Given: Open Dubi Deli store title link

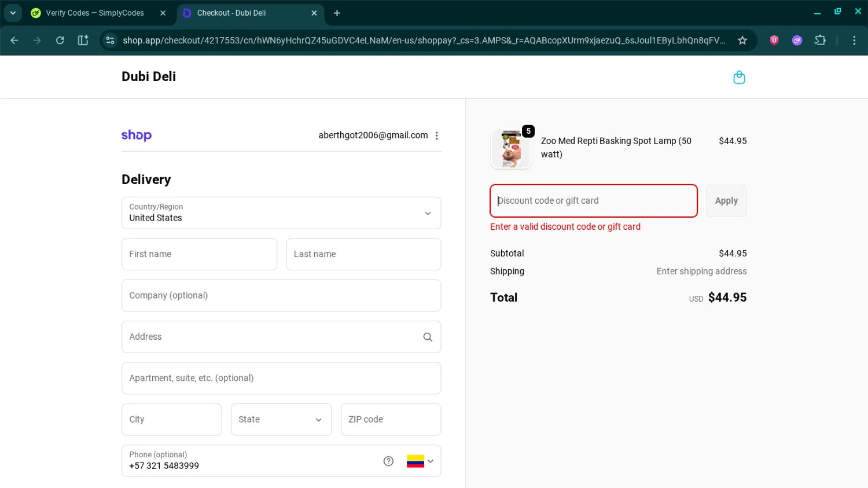Looking at the screenshot, I should tap(149, 76).
